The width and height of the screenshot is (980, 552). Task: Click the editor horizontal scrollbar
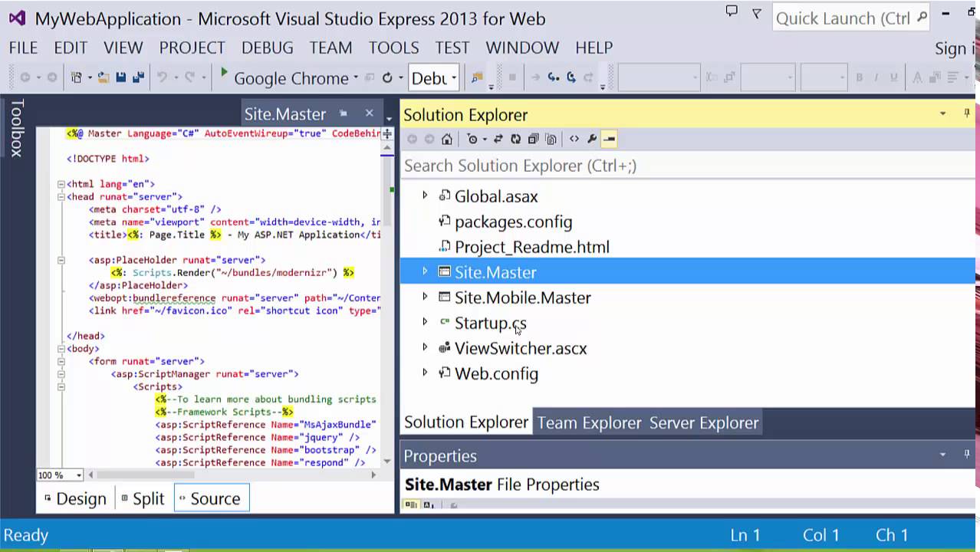tap(232, 475)
